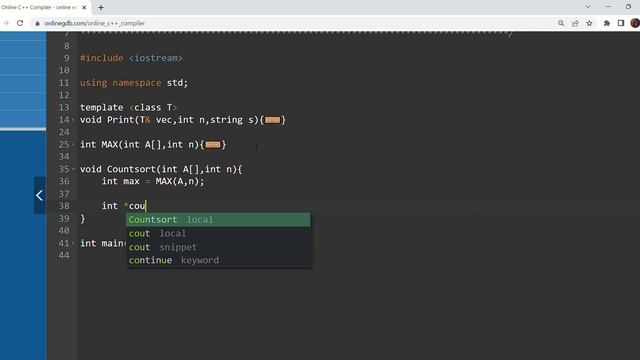Click the address bar URL onlinegdb.com
640x360 pixels.
(x=94, y=23)
